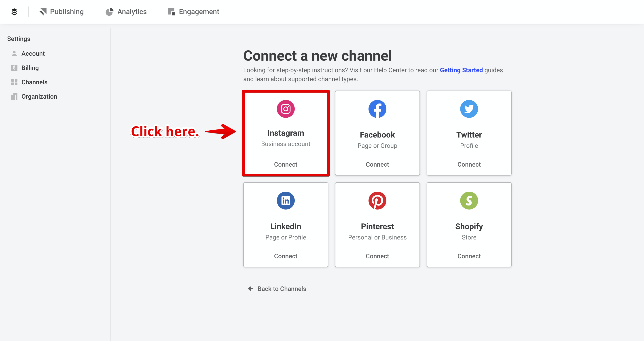Click the Twitter card title
The width and height of the screenshot is (644, 341).
[469, 135]
